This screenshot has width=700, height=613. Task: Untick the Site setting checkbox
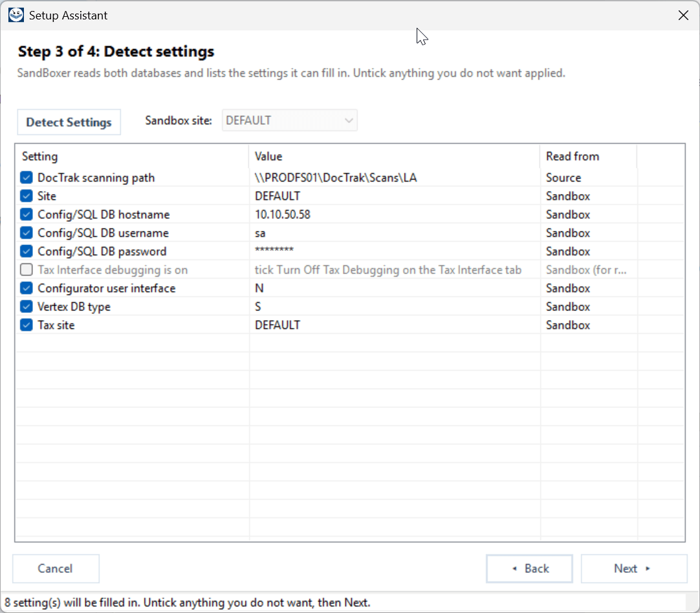(27, 196)
